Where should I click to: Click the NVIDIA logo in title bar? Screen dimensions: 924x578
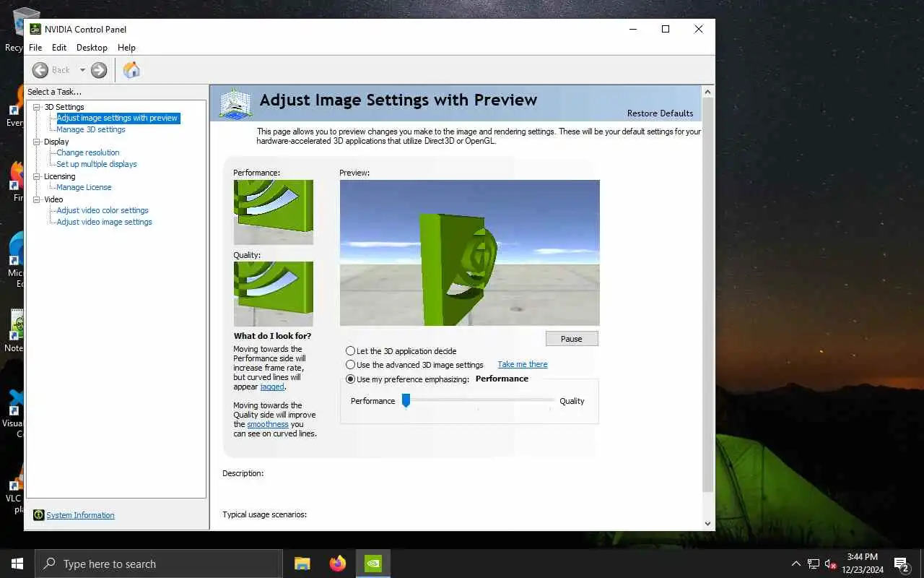click(x=35, y=29)
